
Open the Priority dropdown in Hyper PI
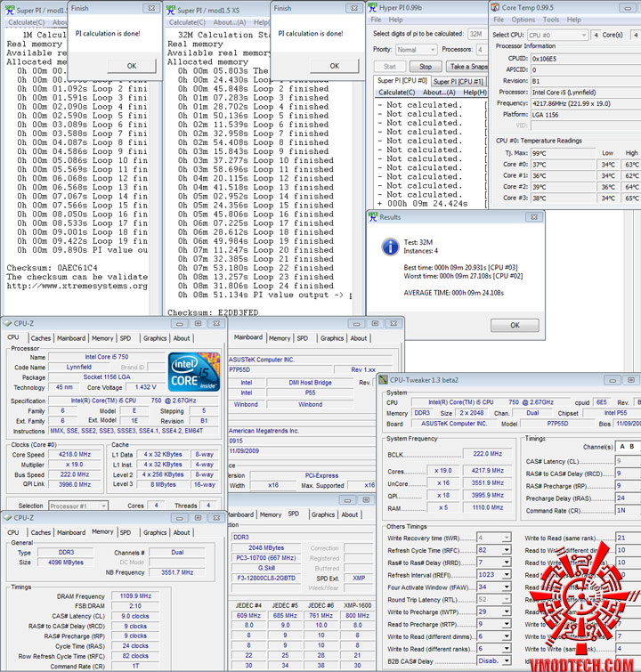416,50
